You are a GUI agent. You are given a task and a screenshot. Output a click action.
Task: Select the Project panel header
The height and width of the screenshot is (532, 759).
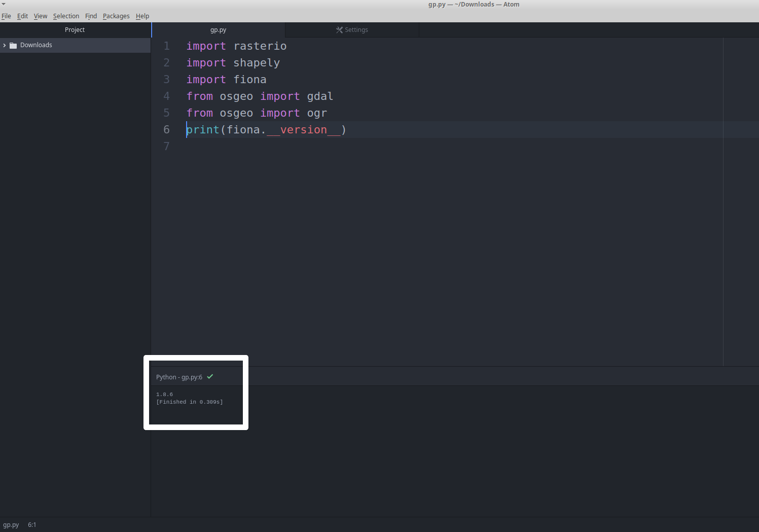75,30
